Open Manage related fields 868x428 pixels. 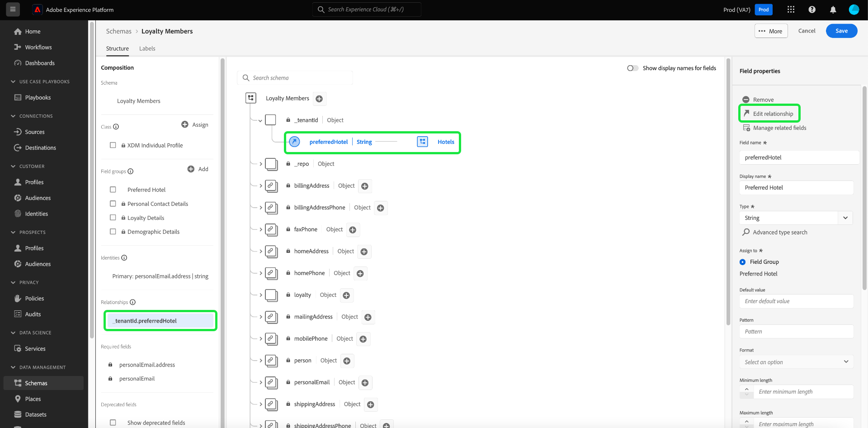774,128
